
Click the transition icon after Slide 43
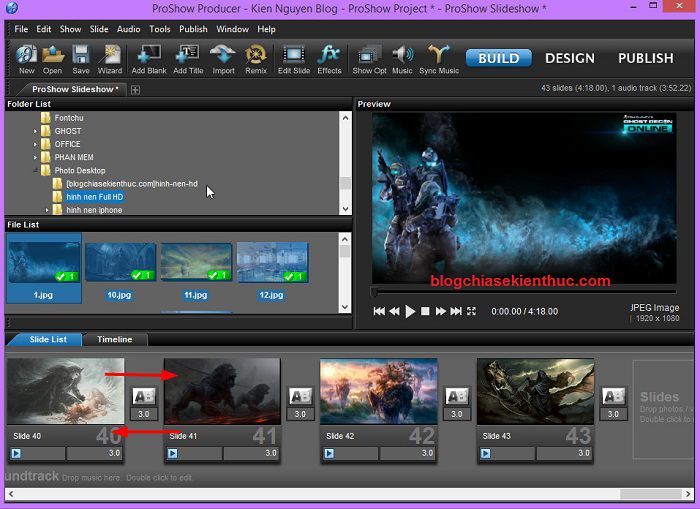[x=613, y=396]
